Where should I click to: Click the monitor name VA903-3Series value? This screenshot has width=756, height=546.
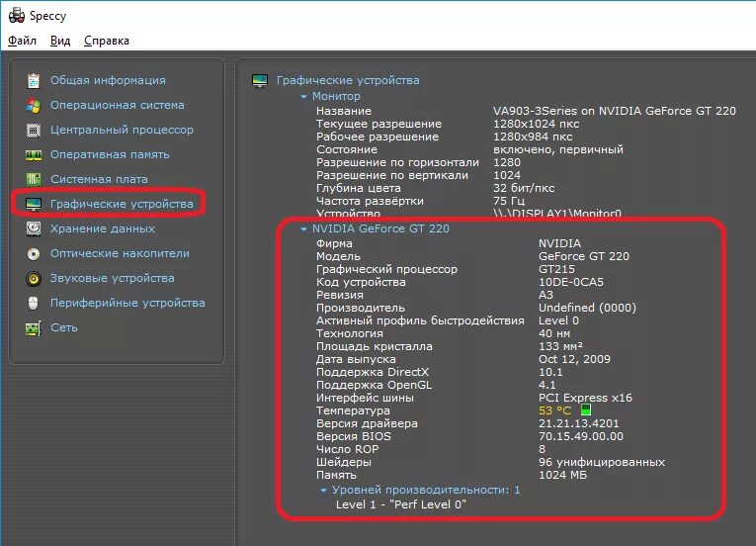click(x=615, y=111)
